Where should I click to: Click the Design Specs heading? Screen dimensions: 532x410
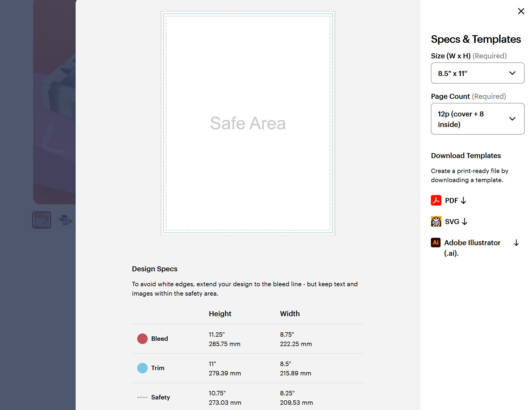[155, 269]
